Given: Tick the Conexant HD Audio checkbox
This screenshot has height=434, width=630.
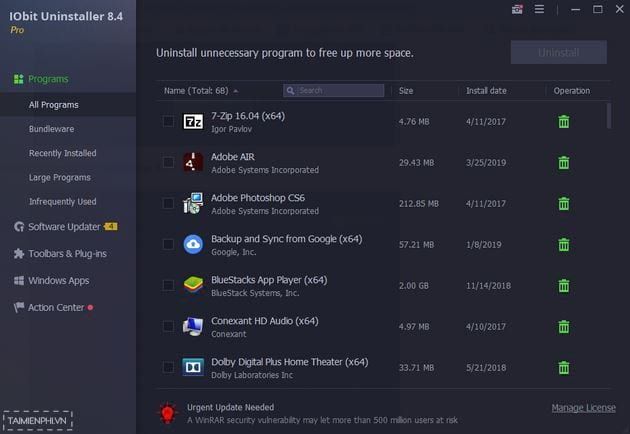Looking at the screenshot, I should point(168,326).
